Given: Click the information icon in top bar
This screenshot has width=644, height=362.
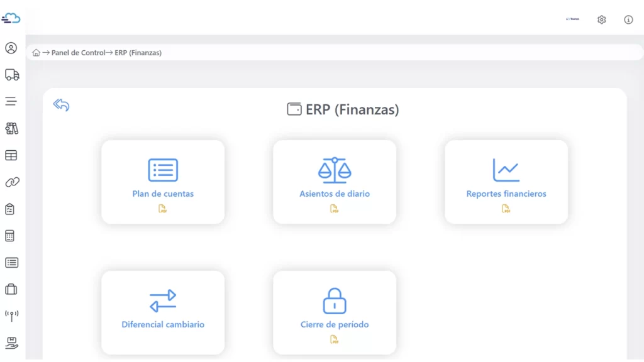Looking at the screenshot, I should (x=628, y=19).
